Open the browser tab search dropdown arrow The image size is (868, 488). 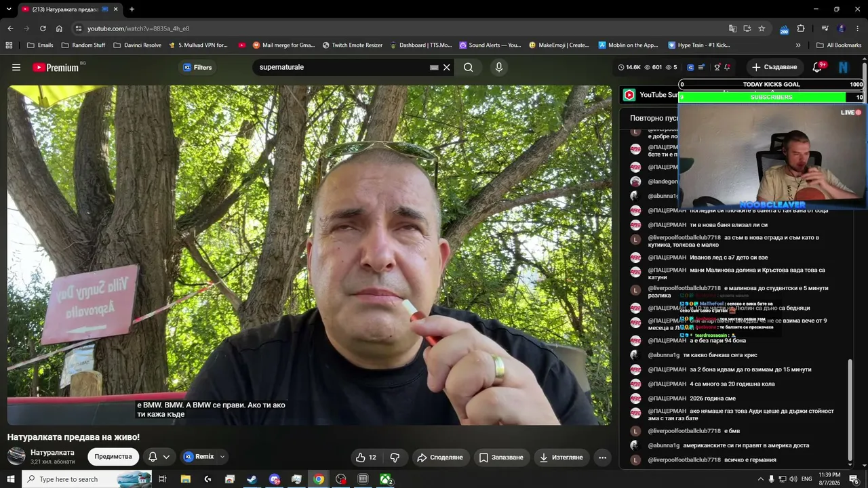click(9, 9)
